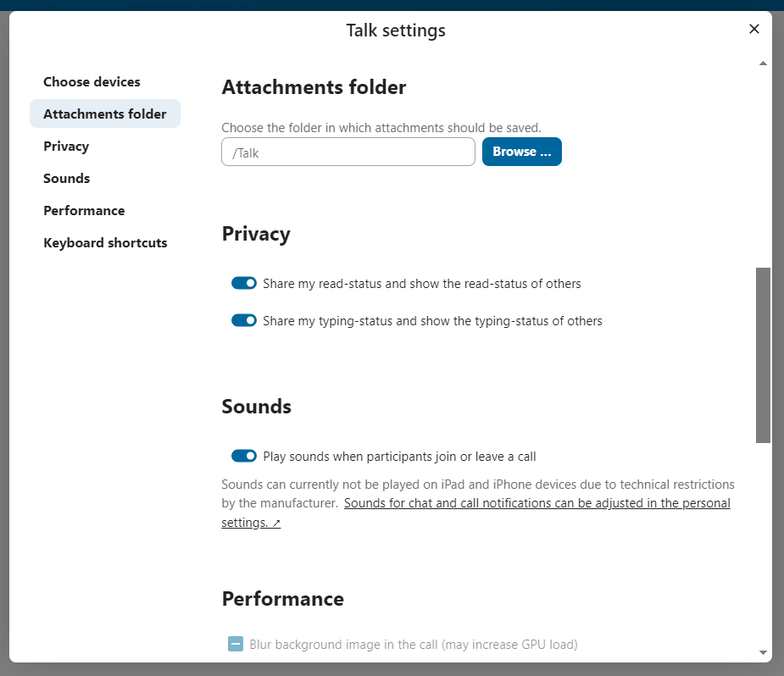
Task: Check the Blur background image checkbox
Action: coord(236,645)
